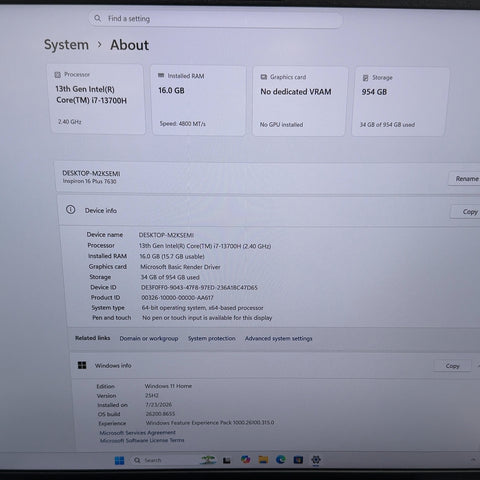Collapse the Device info section header
The height and width of the screenshot is (480, 480).
pos(269,211)
